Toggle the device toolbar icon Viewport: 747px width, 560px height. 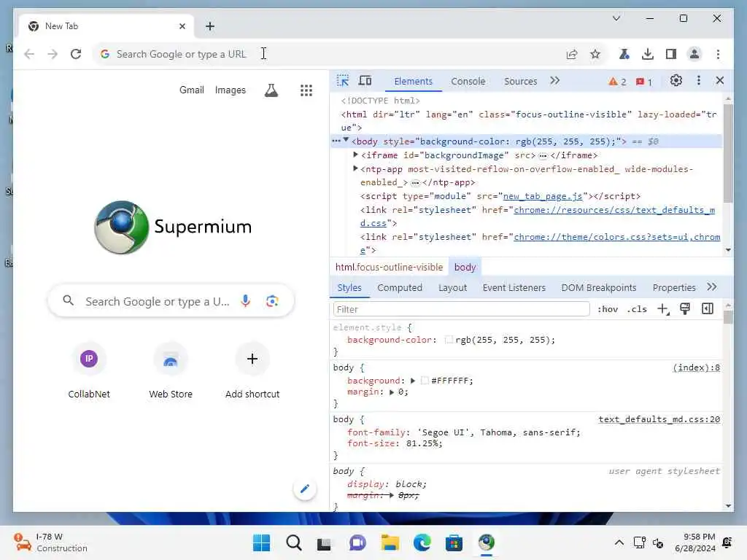click(x=365, y=80)
